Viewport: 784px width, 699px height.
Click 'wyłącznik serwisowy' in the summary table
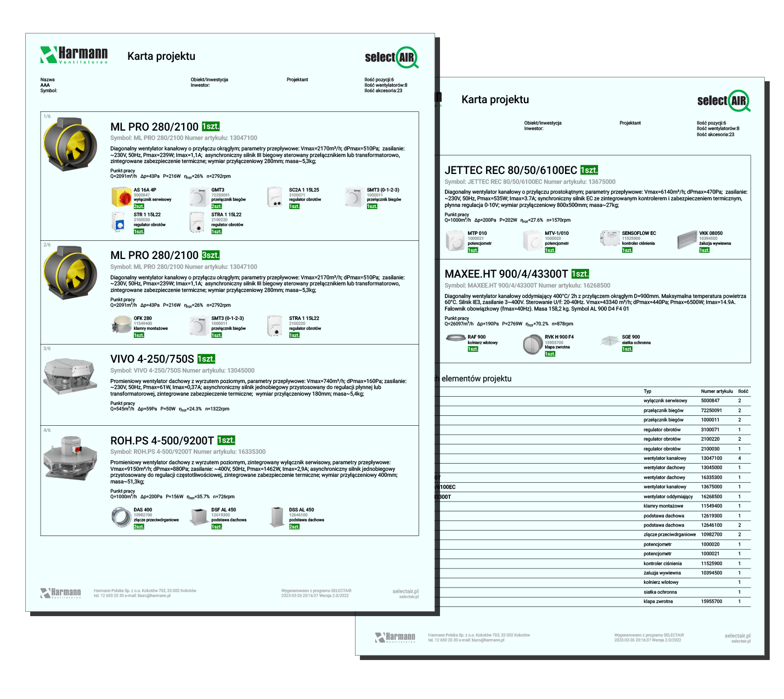coord(665,401)
